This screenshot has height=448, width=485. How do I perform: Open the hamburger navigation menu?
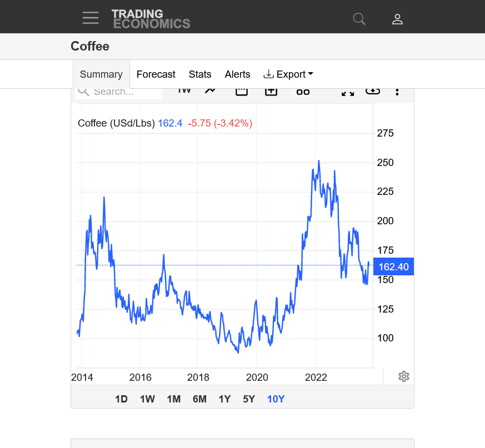click(x=91, y=18)
